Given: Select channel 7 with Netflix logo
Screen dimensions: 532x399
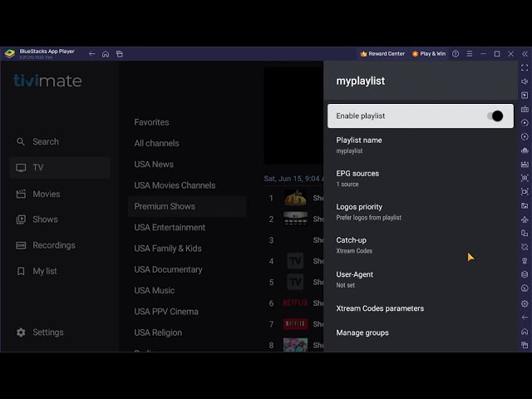Looking at the screenshot, I should pyautogui.click(x=293, y=324).
